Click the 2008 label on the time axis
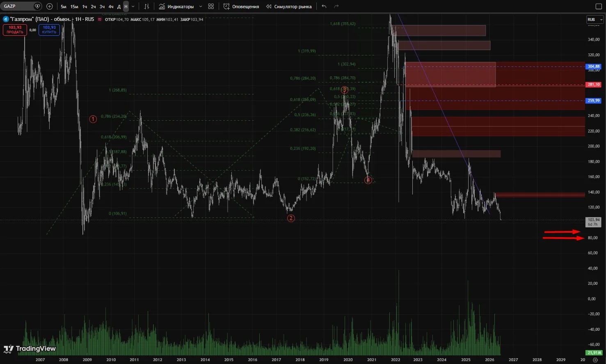The image size is (606, 364). tap(64, 360)
